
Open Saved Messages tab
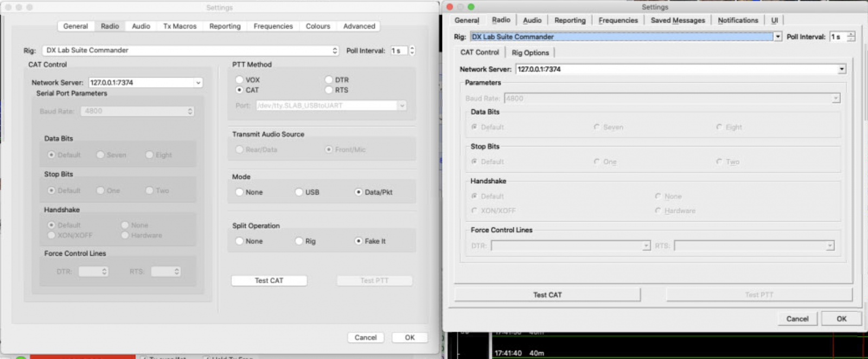(678, 21)
